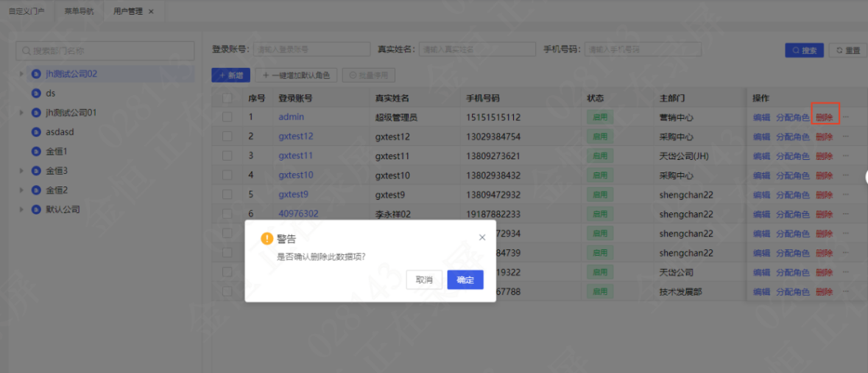Image resolution: width=868 pixels, height=373 pixels.
Task: Select jh测试公司02 in department tree
Action: click(72, 74)
